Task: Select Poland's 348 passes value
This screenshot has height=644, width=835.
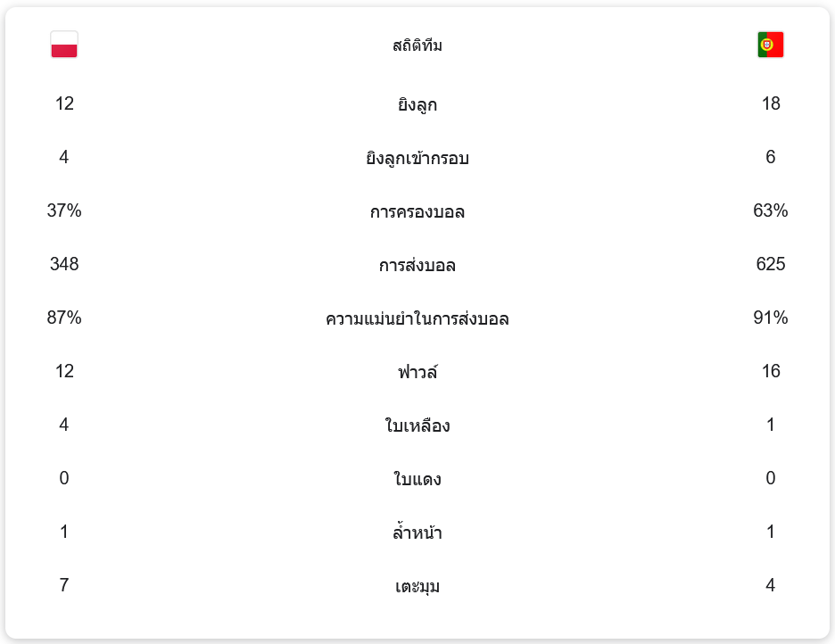Action: click(x=64, y=265)
